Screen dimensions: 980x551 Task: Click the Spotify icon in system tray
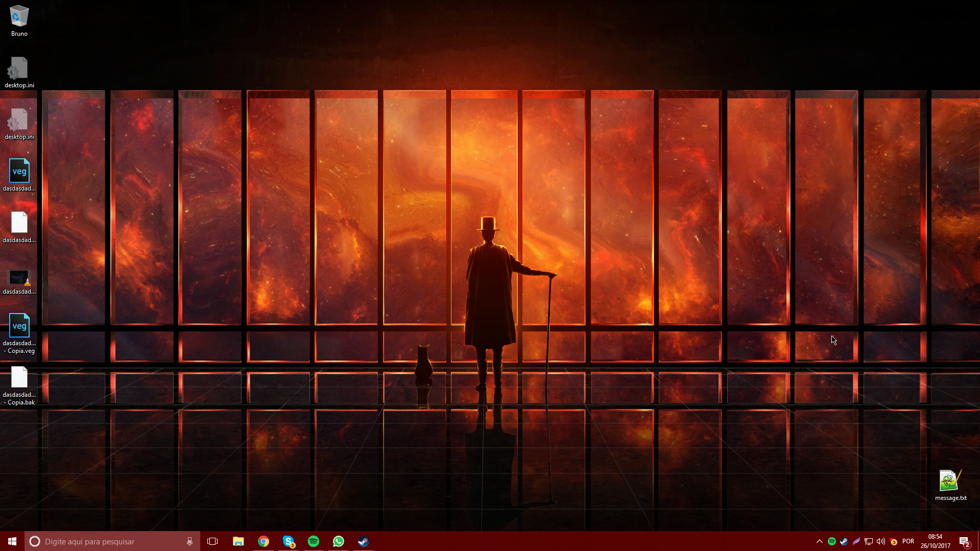coord(832,541)
